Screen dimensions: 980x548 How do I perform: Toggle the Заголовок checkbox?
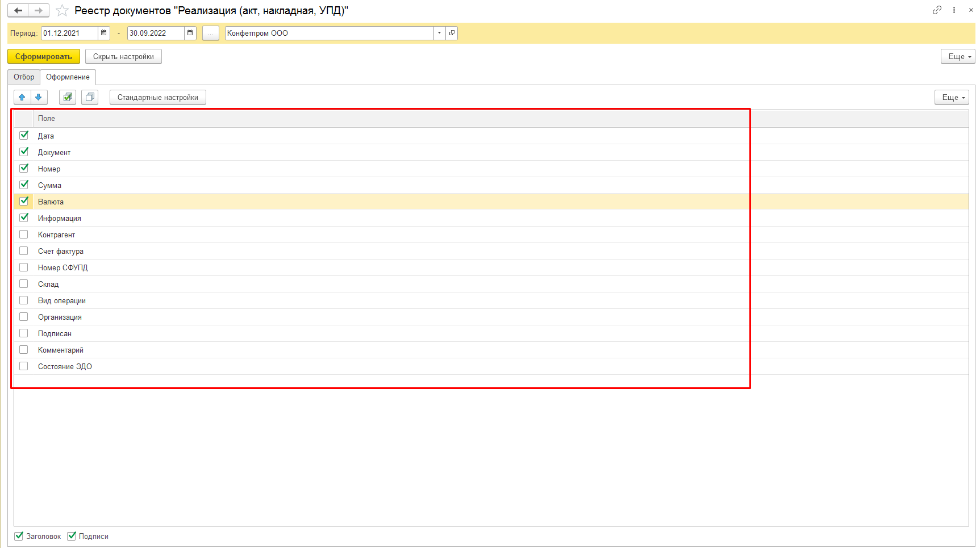19,536
